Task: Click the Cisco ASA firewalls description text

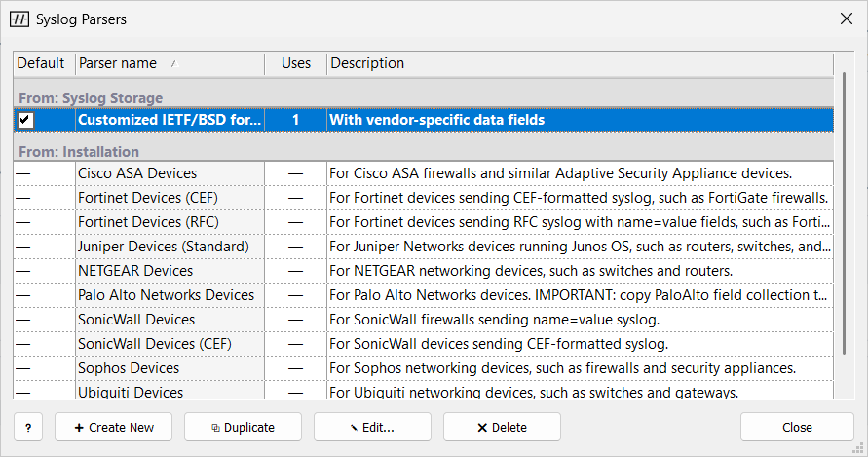Action: 560,173
